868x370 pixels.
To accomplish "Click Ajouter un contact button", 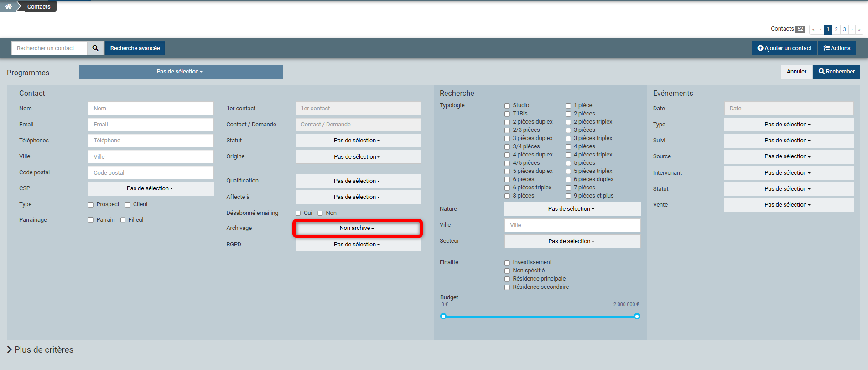I will tap(784, 48).
